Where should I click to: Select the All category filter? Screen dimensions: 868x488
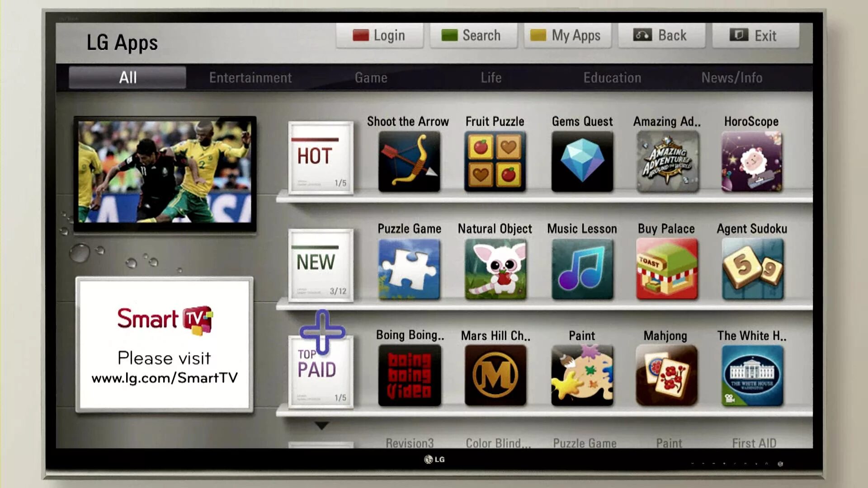[x=127, y=77]
